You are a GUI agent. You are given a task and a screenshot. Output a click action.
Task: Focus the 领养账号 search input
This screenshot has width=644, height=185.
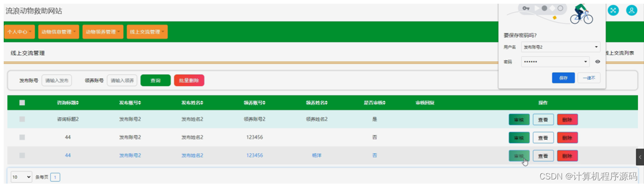[x=122, y=80]
